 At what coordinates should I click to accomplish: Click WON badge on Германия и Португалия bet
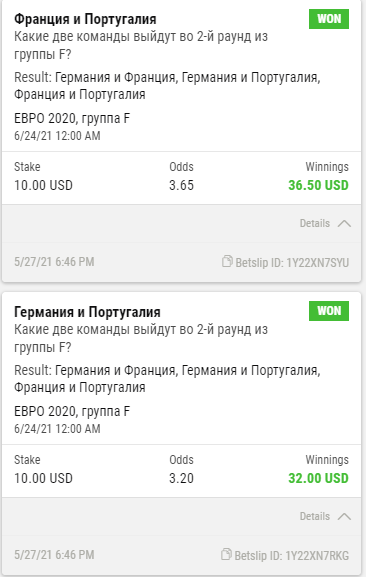[x=329, y=311]
